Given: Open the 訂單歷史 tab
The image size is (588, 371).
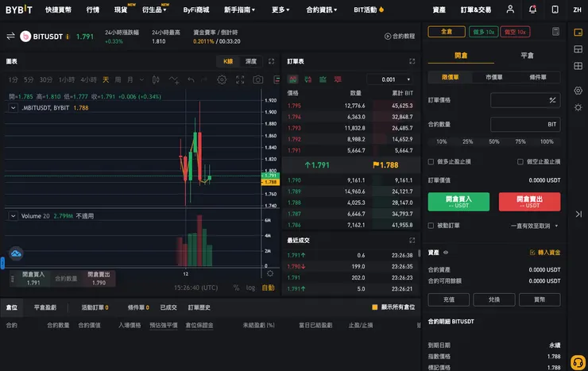Looking at the screenshot, I should (199, 307).
